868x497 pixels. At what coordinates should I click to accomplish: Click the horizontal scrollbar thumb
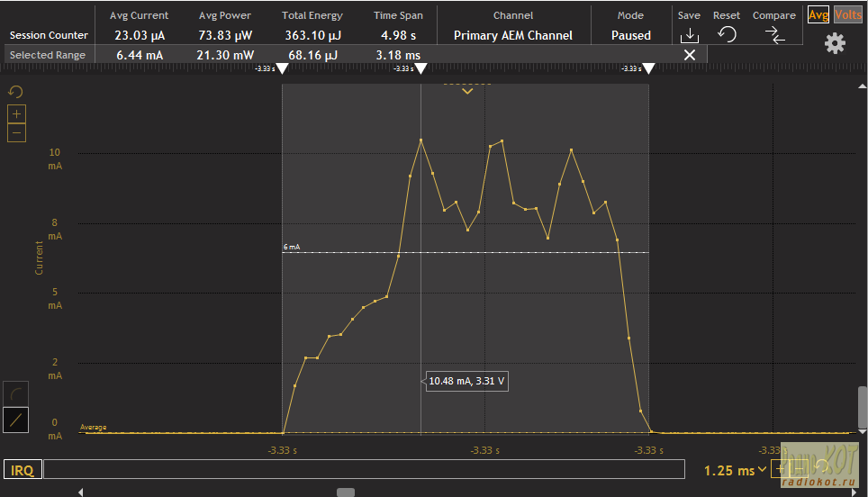346,492
